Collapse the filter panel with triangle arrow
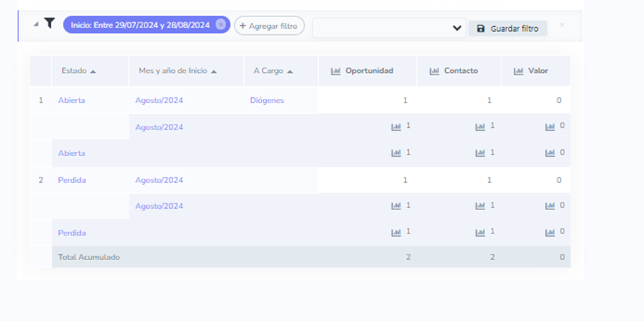The image size is (644, 321). coord(36,24)
